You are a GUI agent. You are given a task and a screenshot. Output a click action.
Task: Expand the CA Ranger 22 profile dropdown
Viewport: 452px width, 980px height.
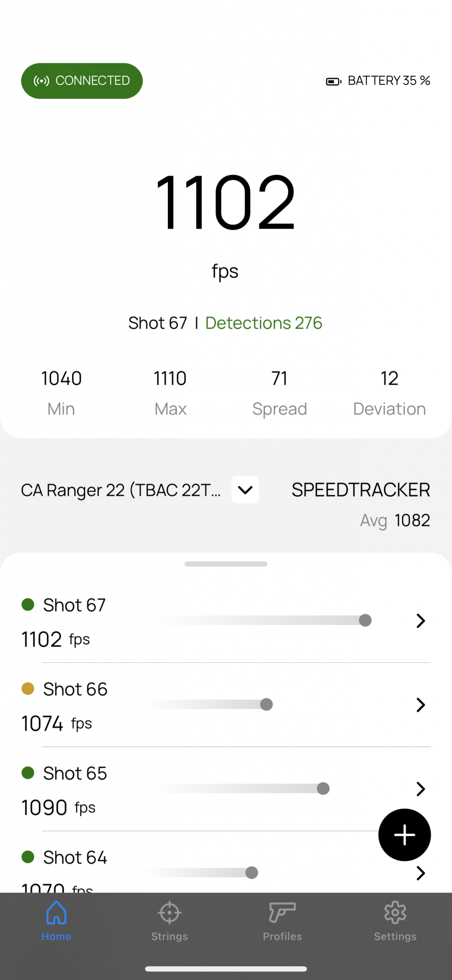pyautogui.click(x=245, y=490)
